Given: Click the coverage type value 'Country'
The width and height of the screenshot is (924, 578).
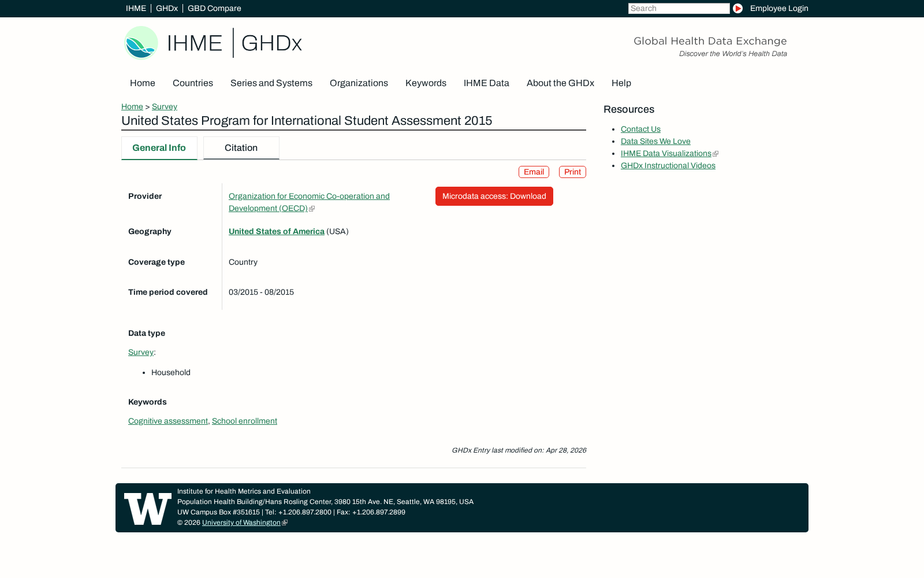Looking at the screenshot, I should [243, 262].
